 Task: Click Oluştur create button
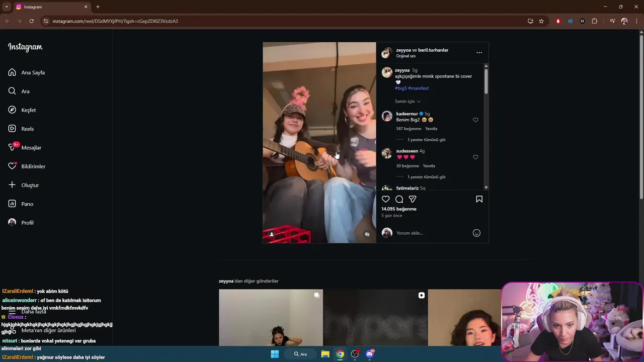[23, 185]
